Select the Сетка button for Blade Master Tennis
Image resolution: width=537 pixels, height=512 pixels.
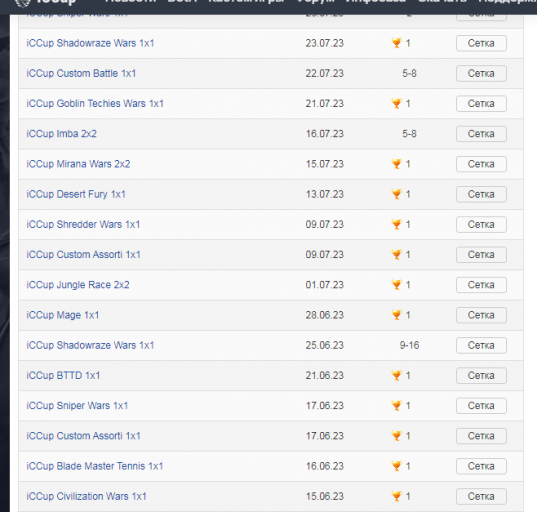click(x=481, y=466)
